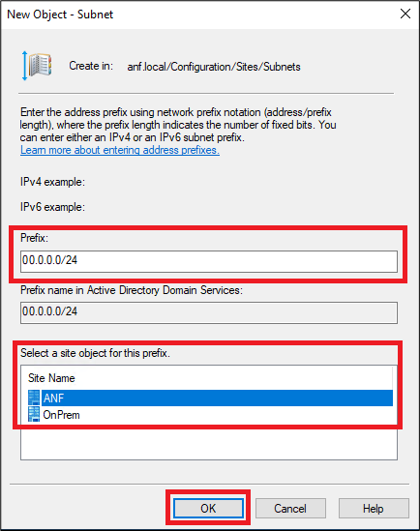420x531 pixels.
Task: Click the Prefix input field
Action: pyautogui.click(x=209, y=261)
